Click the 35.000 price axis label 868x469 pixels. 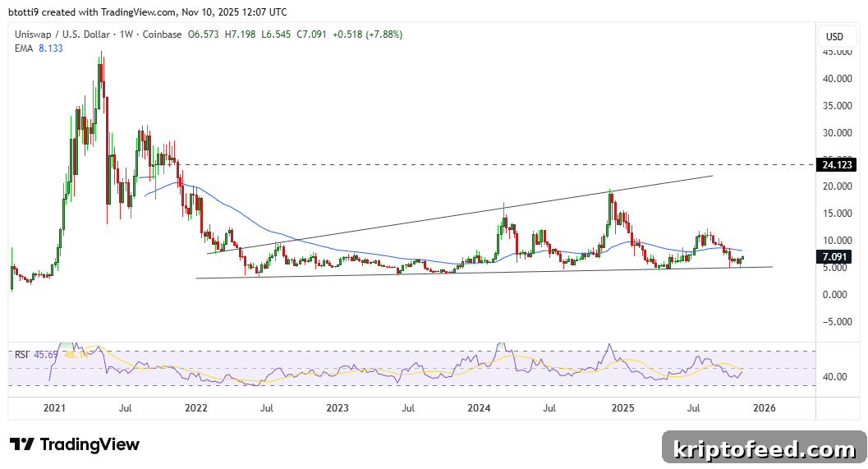tap(837, 106)
